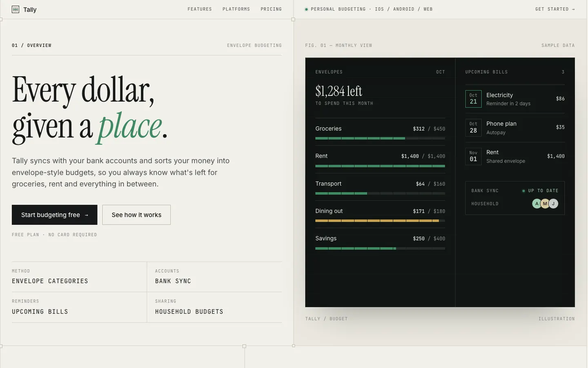Click the Transport envelope progress bar

tap(380, 193)
